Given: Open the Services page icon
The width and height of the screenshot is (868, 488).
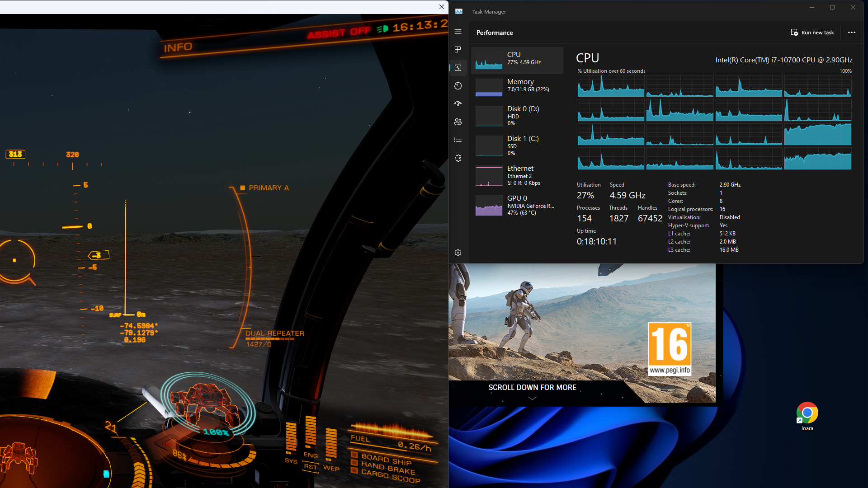Looking at the screenshot, I should pos(458,158).
